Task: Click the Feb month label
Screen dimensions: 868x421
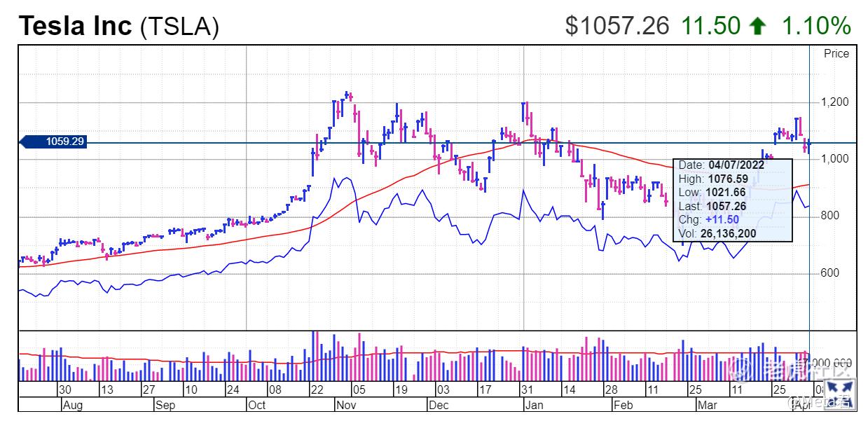Action: pos(623,405)
